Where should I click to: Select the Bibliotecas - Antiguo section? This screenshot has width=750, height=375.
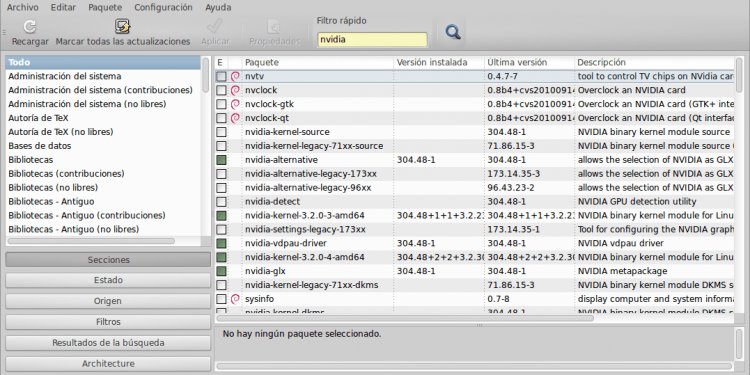point(103,201)
